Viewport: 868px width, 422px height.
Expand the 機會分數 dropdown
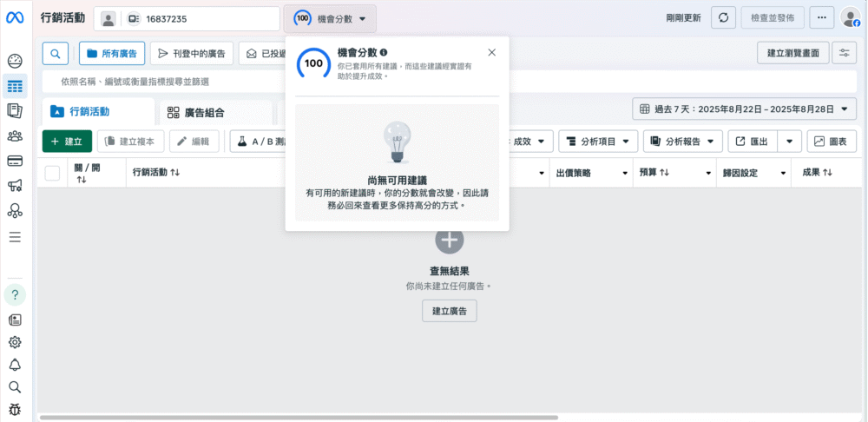(330, 19)
